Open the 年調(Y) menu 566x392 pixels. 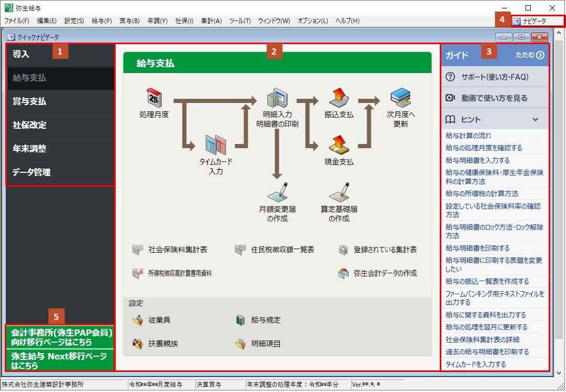click(x=157, y=21)
